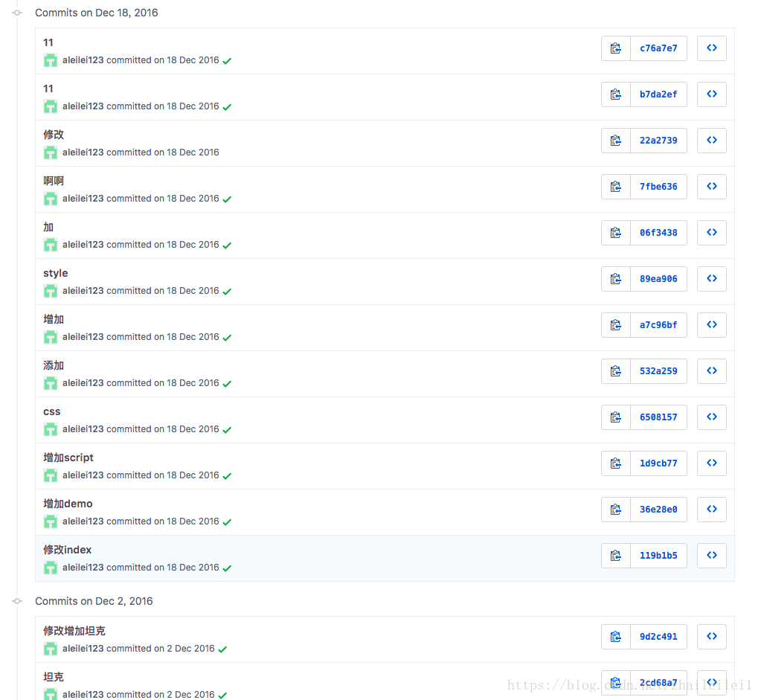Browse code at commit 9d2c491
The image size is (761, 700).
click(711, 637)
